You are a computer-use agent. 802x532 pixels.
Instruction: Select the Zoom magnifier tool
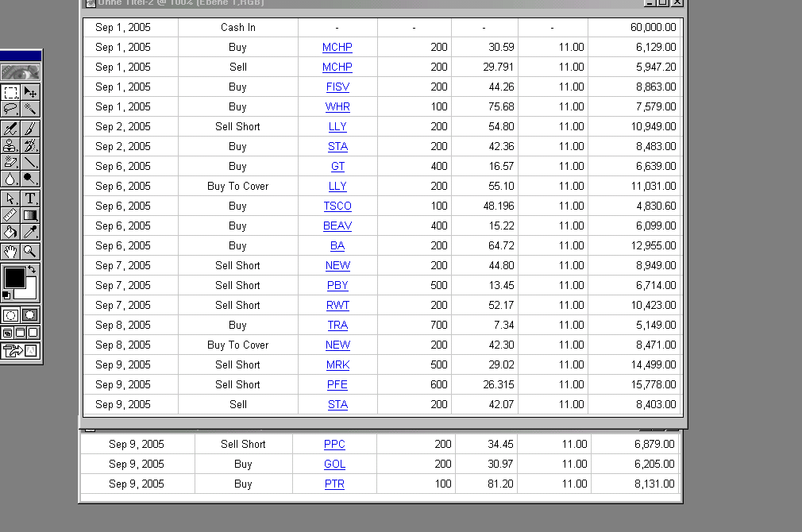[30, 252]
